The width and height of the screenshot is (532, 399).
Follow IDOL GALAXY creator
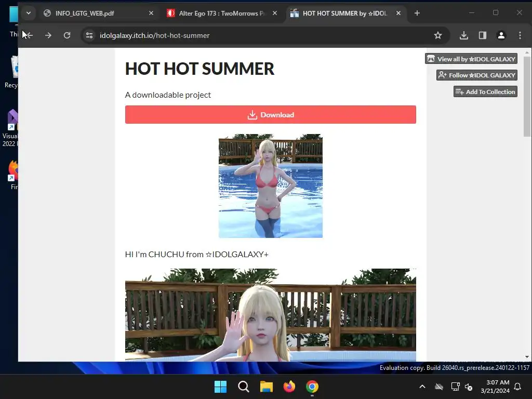pos(477,75)
